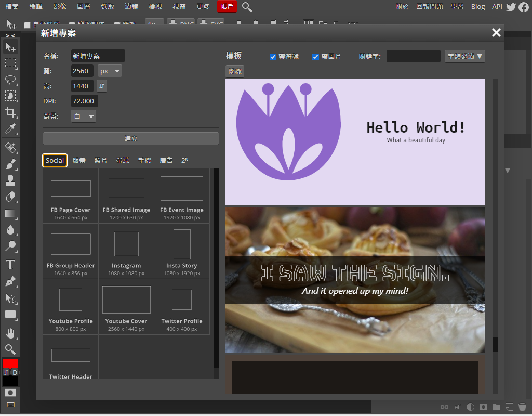
Task: Choose the FB Page Cover preset
Action: [71, 196]
